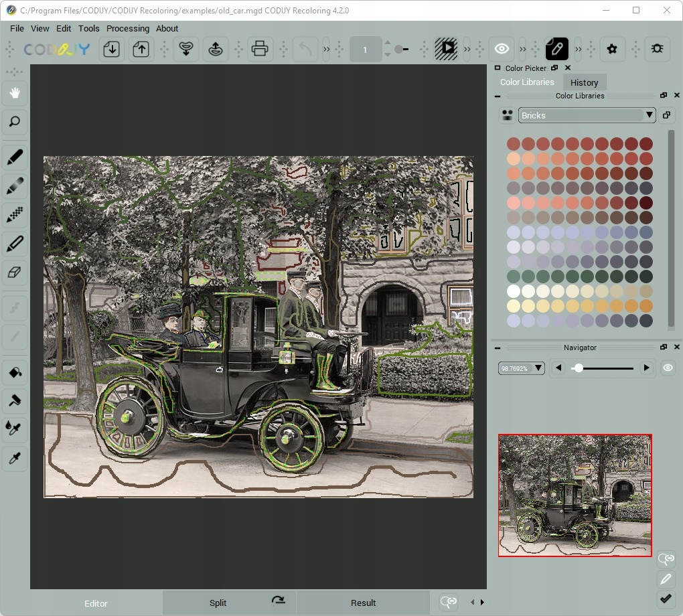
Task: Toggle the eye preview in top toolbar
Action: tap(502, 49)
